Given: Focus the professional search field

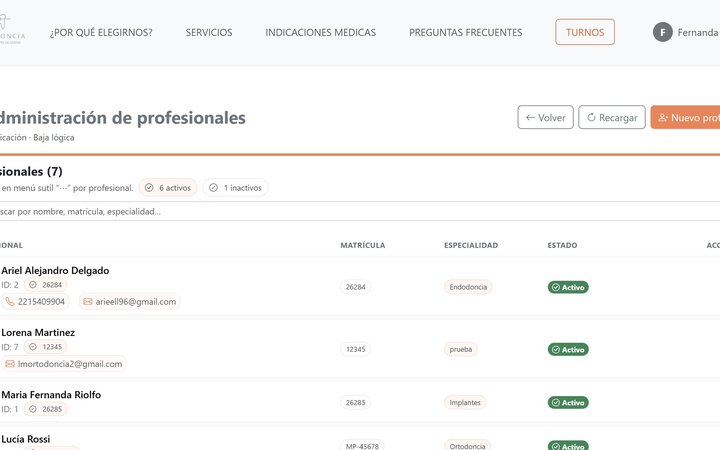Looking at the screenshot, I should coord(200,211).
